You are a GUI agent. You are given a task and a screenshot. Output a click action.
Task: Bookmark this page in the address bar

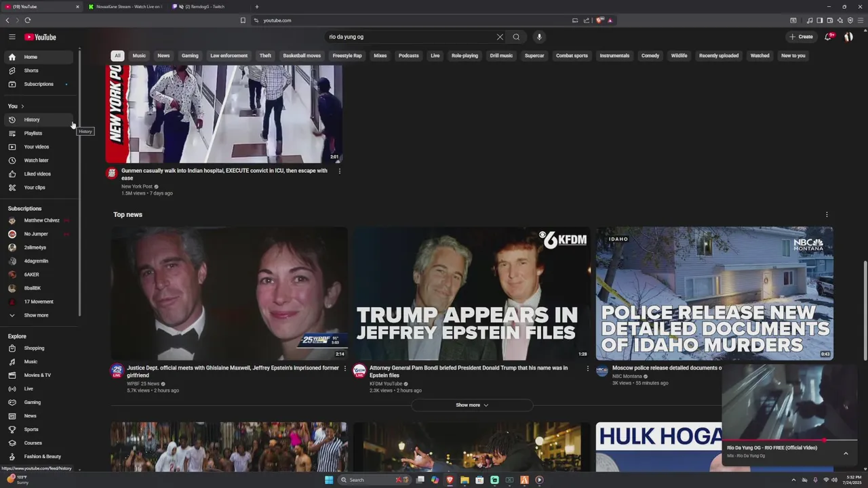(243, 20)
